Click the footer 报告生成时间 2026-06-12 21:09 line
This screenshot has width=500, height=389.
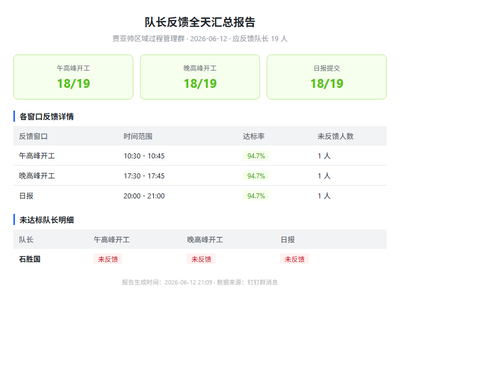[200, 282]
